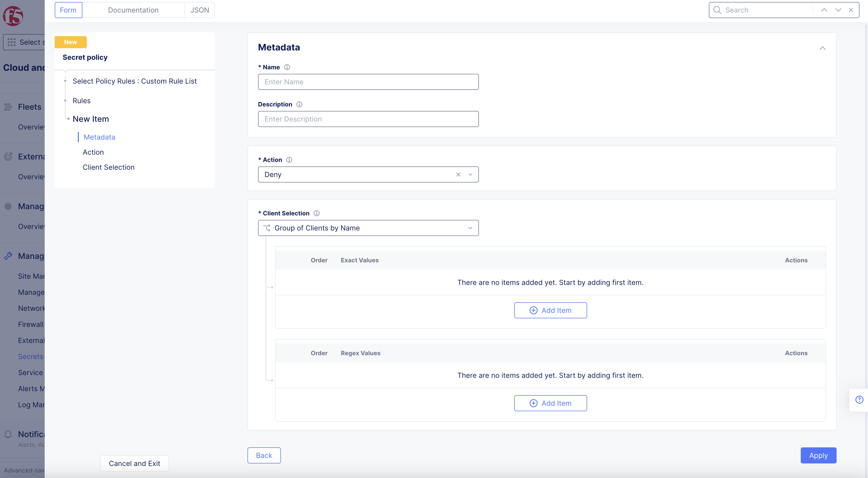Clear the Deny action selection
Screen dimensions: 868x478
coord(458,175)
